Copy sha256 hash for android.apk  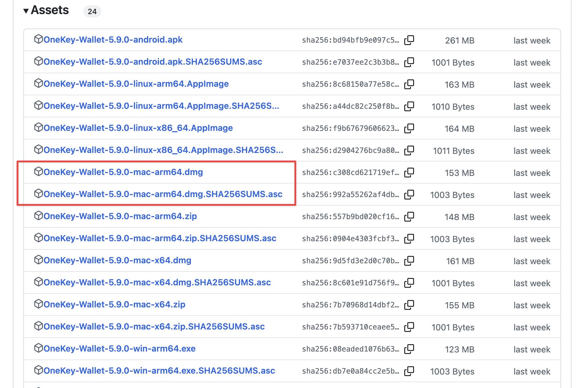tap(409, 40)
